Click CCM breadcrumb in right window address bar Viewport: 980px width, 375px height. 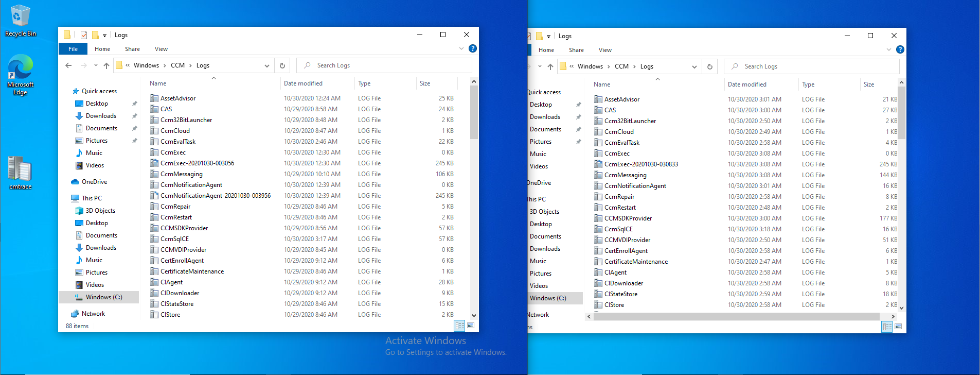tap(621, 66)
